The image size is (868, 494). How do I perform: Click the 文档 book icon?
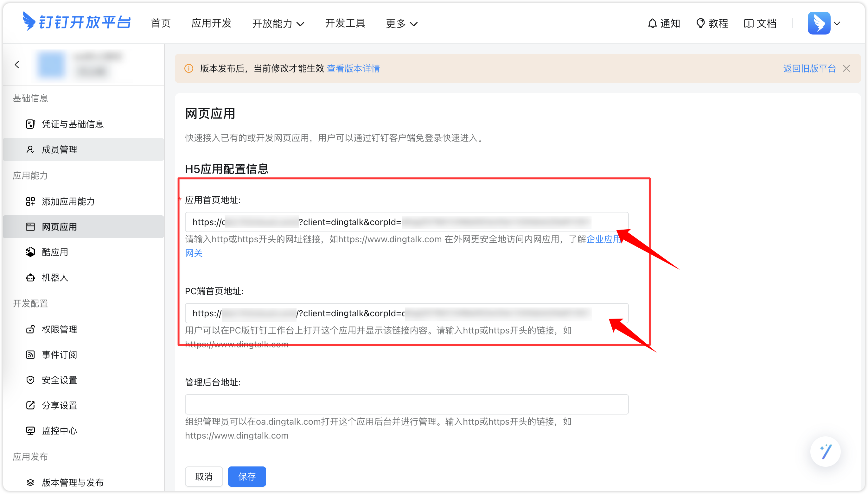pos(749,23)
